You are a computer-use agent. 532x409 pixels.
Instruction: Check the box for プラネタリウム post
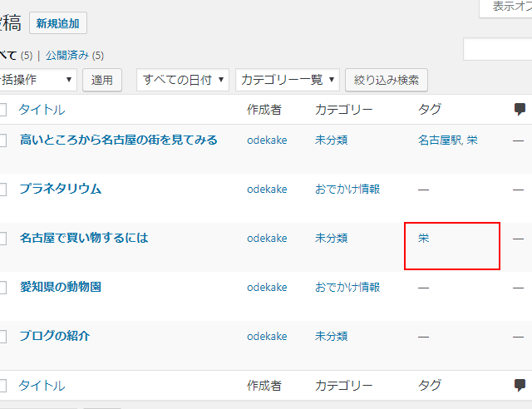point(2,190)
